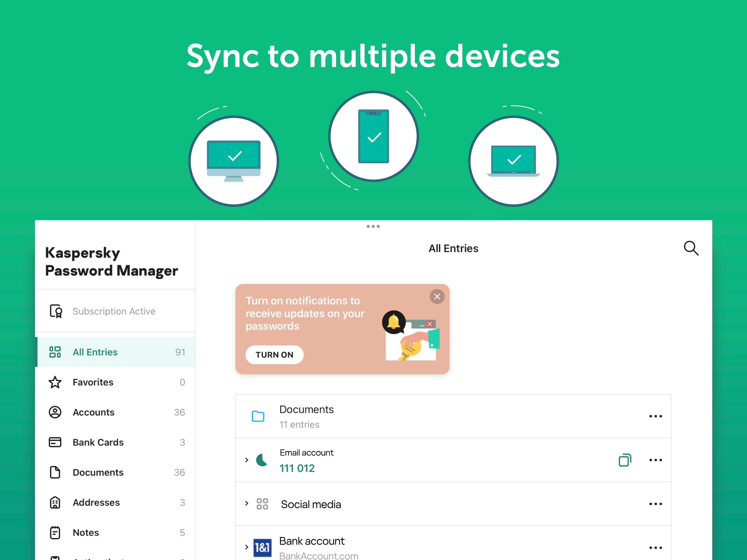Click the Subscription Active badge icon
The width and height of the screenshot is (747, 560).
(56, 311)
